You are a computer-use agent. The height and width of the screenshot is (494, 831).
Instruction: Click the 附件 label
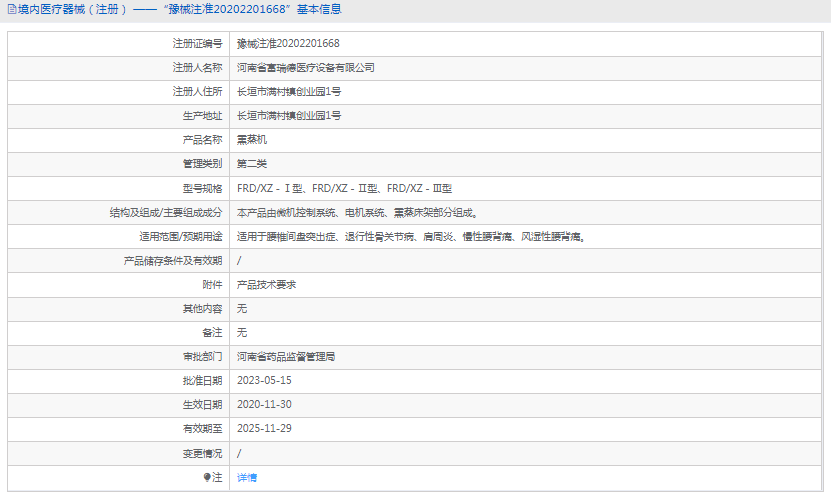coord(213,285)
